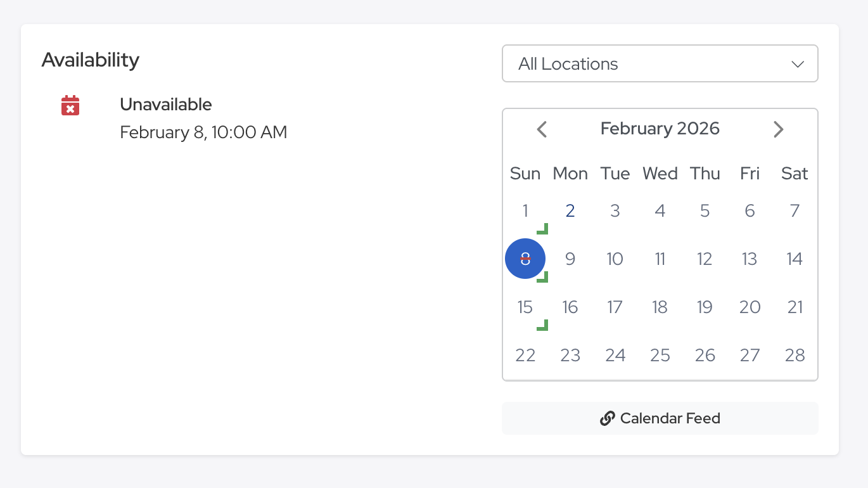The width and height of the screenshot is (868, 488).
Task: Pick February 5 on Thursday column
Action: (705, 211)
